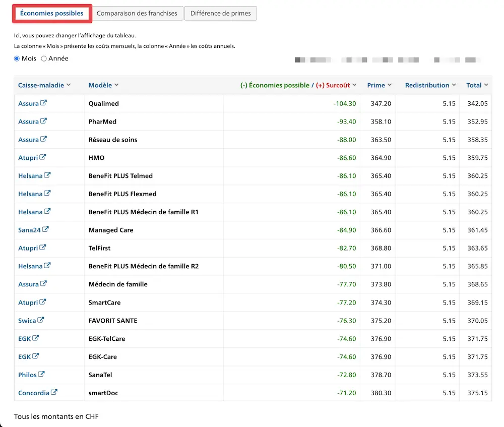Screen dimensions: 504x427
Task: Open external link icon in Assura Médecin de famille row
Action: (x=43, y=284)
